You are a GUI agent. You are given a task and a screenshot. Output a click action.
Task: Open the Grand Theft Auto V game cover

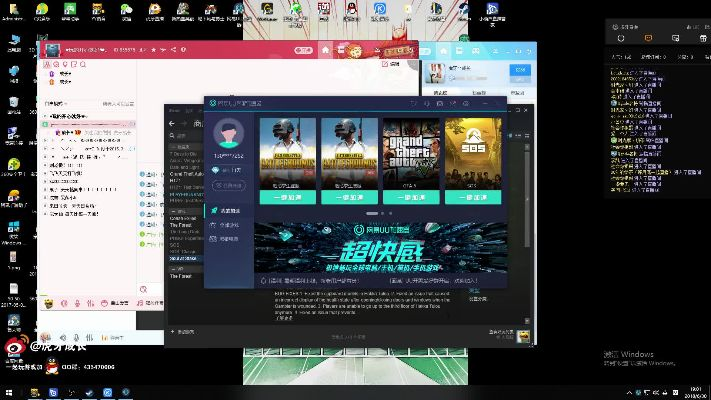point(411,154)
